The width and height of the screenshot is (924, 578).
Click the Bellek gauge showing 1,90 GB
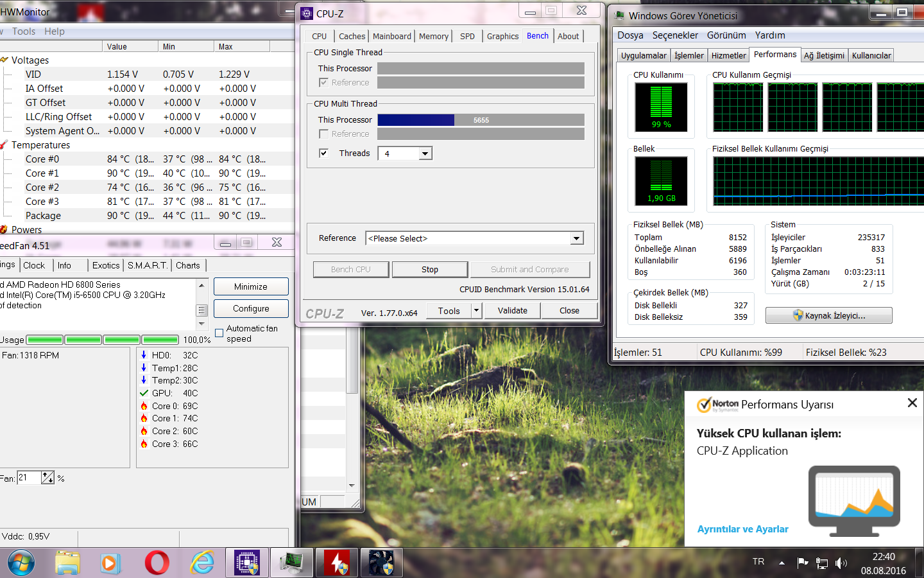pos(661,181)
